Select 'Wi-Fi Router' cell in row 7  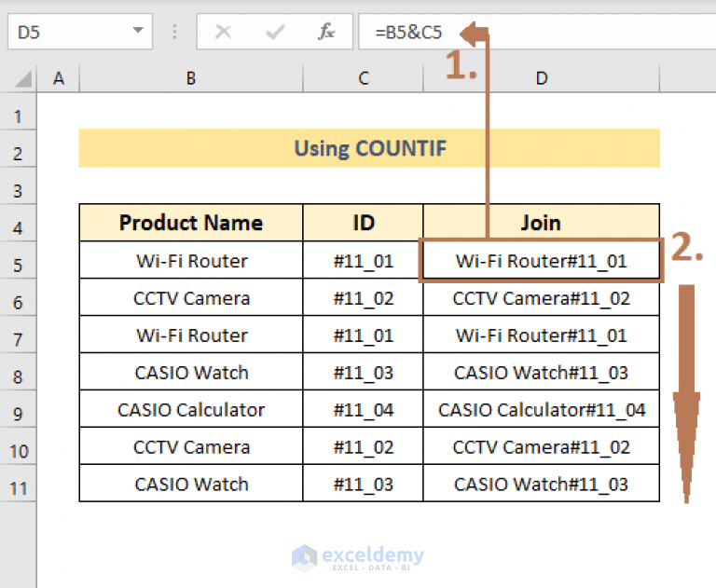pos(191,335)
